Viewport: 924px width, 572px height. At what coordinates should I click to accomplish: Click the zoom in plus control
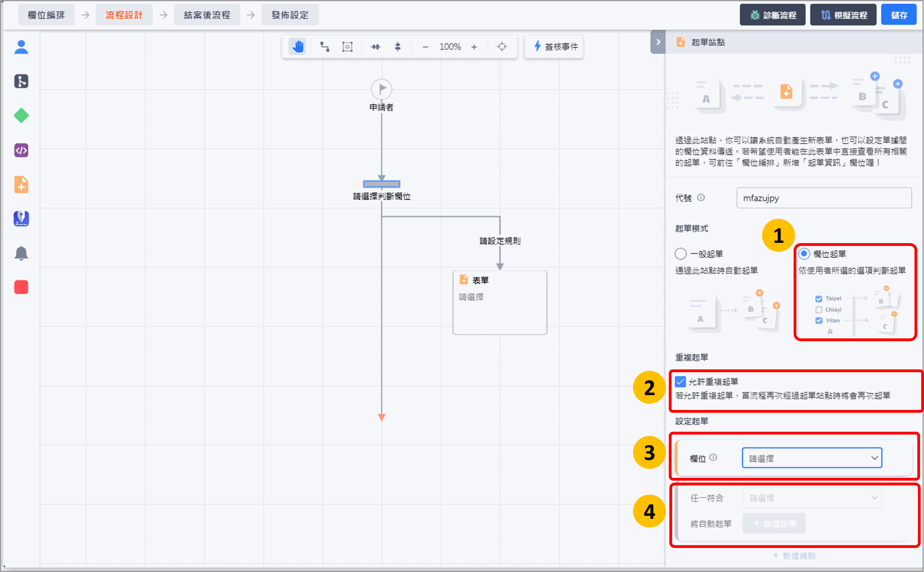click(x=474, y=47)
